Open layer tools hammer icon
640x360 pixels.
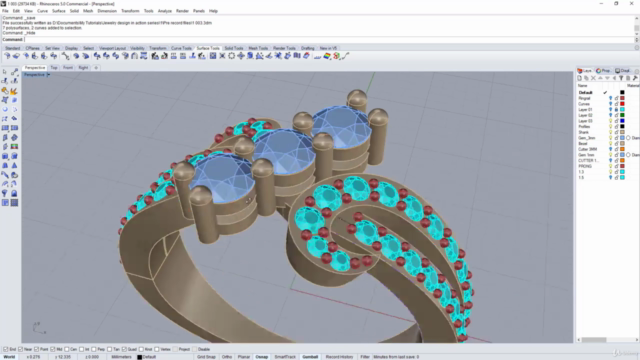click(x=635, y=78)
